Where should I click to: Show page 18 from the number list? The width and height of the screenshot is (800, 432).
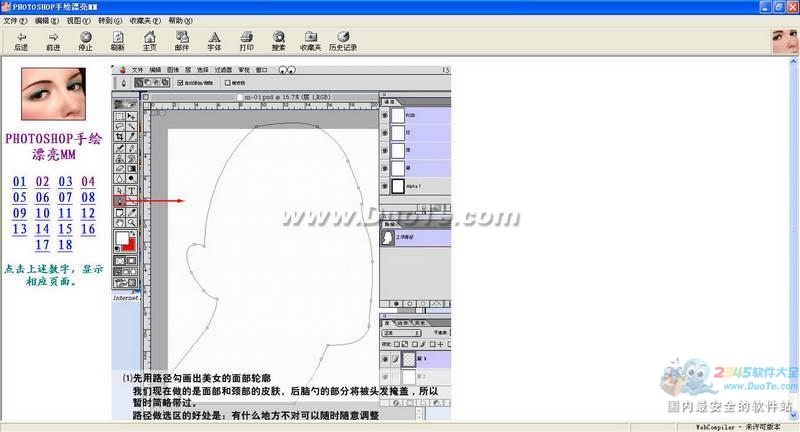65,245
